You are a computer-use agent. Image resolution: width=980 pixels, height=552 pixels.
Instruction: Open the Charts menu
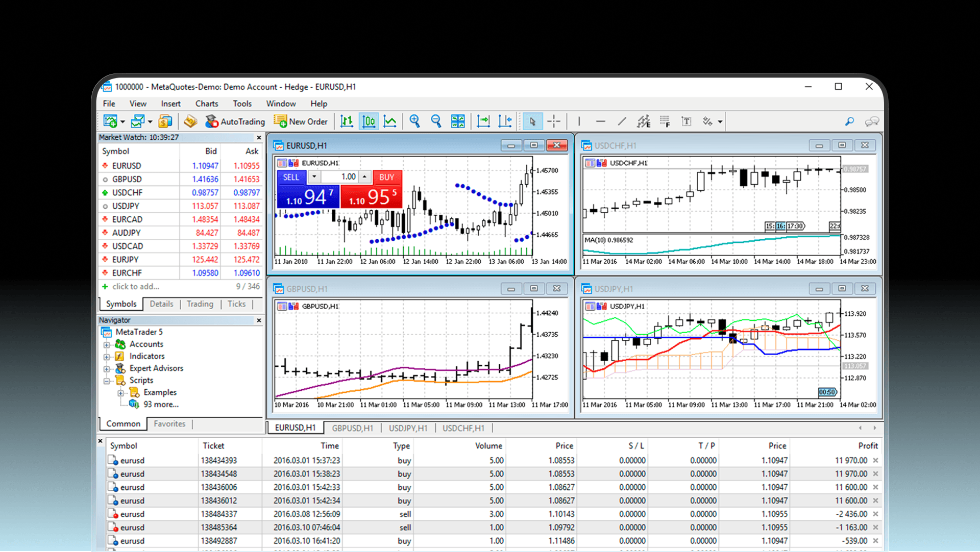tap(206, 104)
